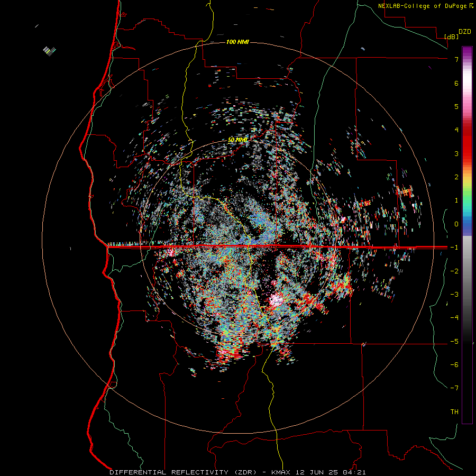The height and width of the screenshot is (476, 476).
Task: Click the 5 value on color scale
Action: [x=456, y=106]
